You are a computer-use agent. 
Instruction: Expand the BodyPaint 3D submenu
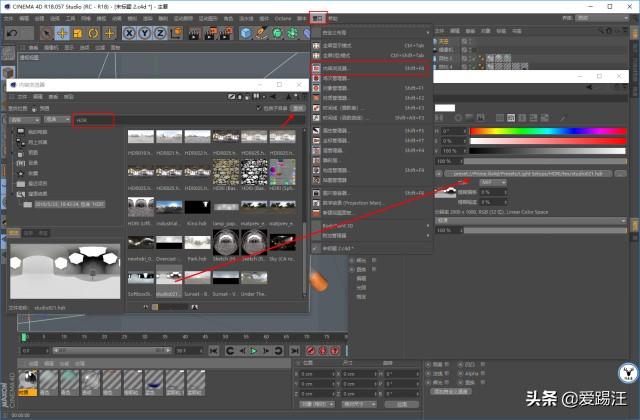(370, 226)
